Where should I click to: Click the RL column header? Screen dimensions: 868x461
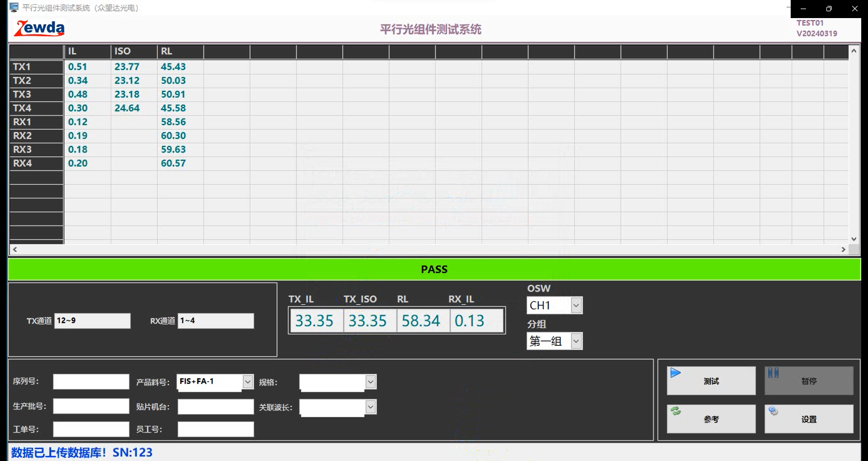[180, 52]
